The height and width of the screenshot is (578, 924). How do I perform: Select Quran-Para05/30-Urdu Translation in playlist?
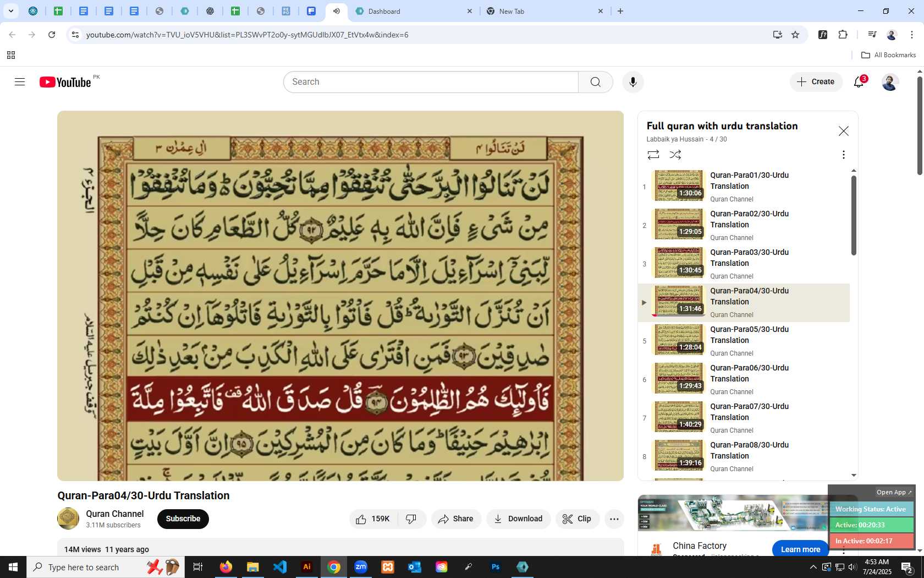744,341
